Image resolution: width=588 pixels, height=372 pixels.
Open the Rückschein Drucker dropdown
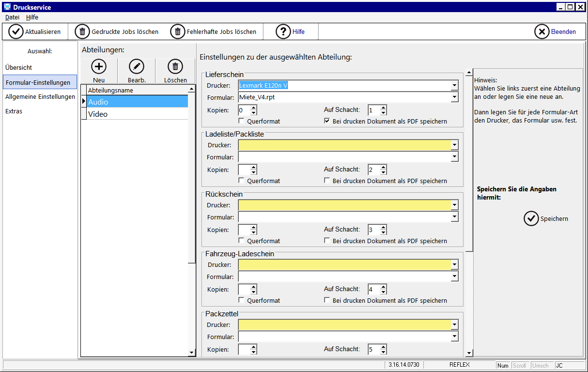click(x=454, y=205)
